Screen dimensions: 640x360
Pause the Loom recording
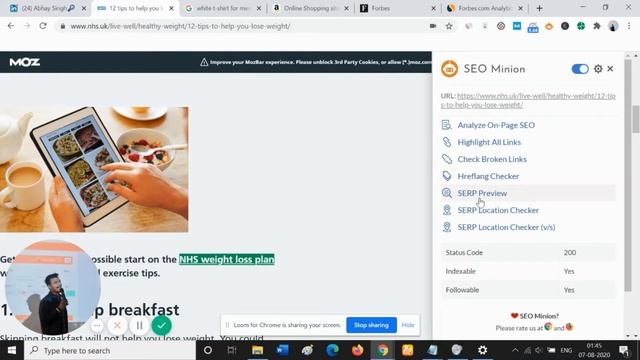[139, 325]
